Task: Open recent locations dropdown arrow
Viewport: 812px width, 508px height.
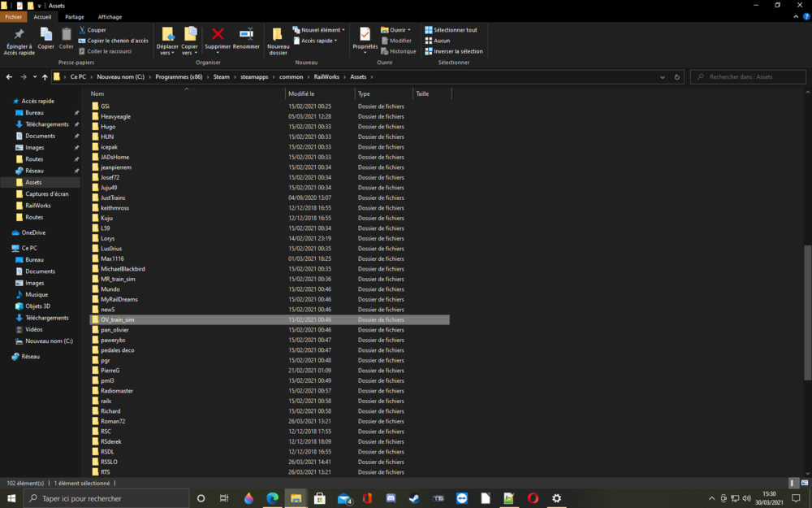Action: [x=35, y=76]
